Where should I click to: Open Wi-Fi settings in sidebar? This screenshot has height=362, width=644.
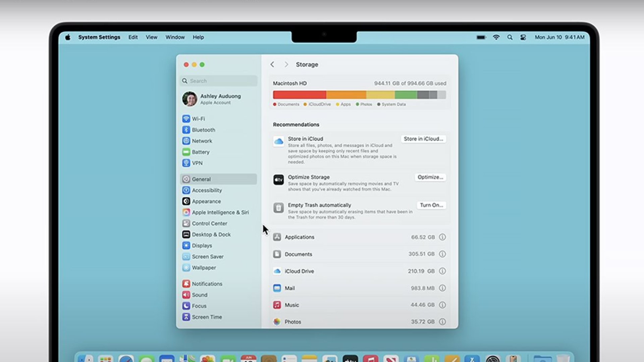[x=218, y=119]
